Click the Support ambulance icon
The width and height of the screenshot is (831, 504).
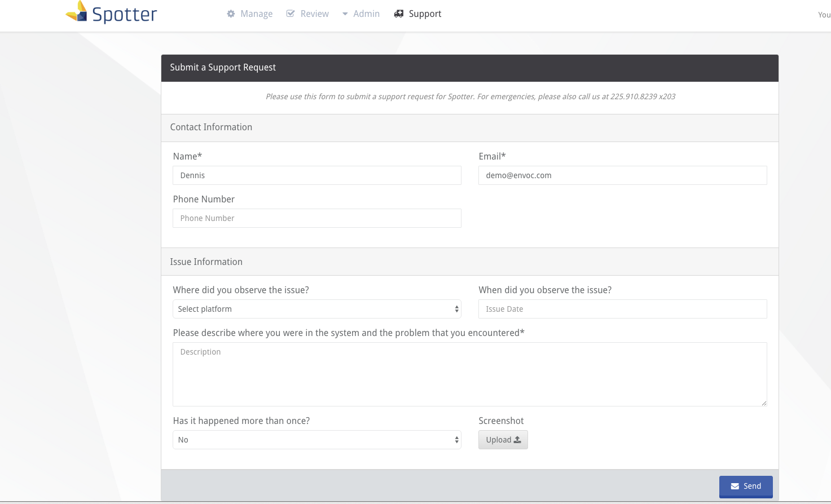point(399,14)
